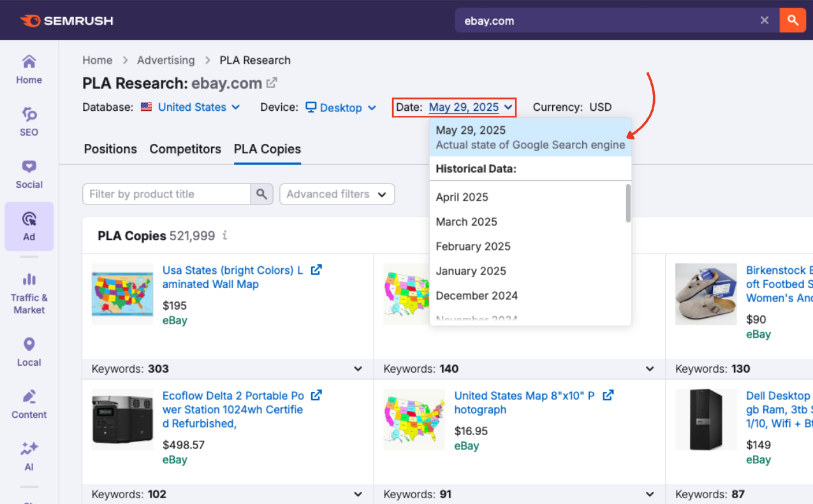Image resolution: width=813 pixels, height=504 pixels.
Task: Open ebay.com via the external link icon
Action: 270,82
